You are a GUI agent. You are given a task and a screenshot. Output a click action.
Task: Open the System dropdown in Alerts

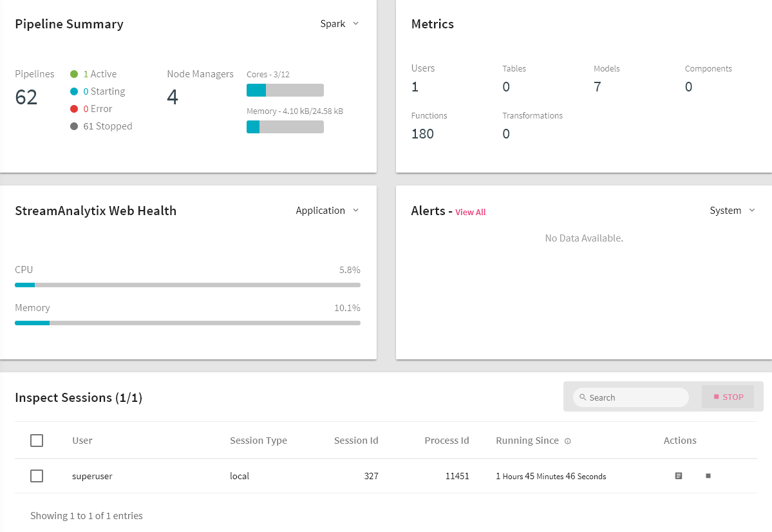[732, 211]
